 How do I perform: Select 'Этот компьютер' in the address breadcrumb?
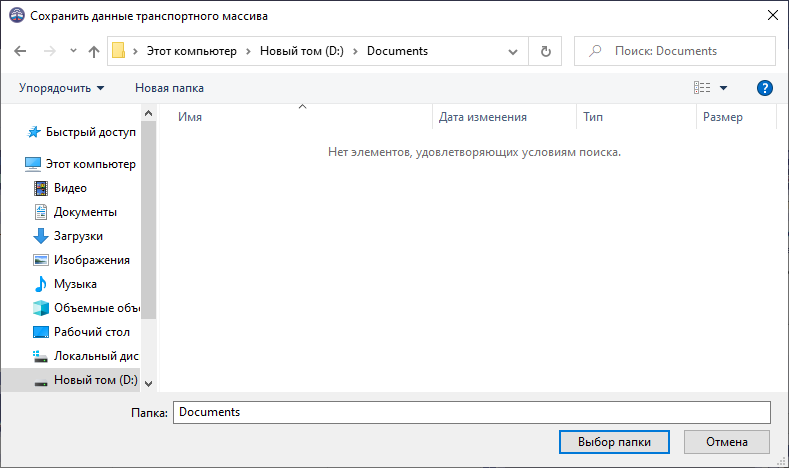click(x=192, y=51)
